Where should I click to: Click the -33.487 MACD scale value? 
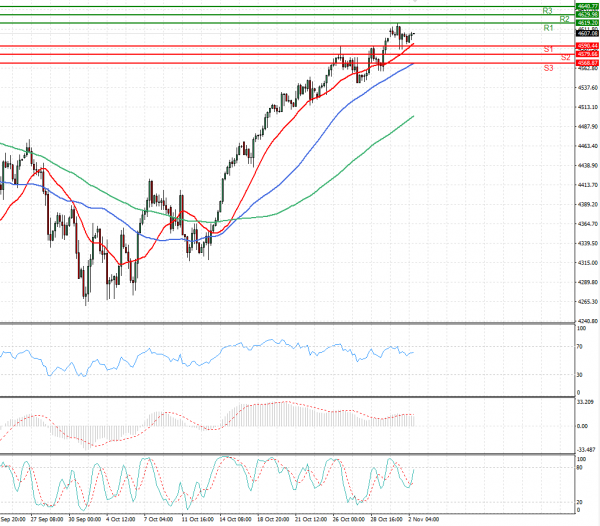pyautogui.click(x=586, y=450)
